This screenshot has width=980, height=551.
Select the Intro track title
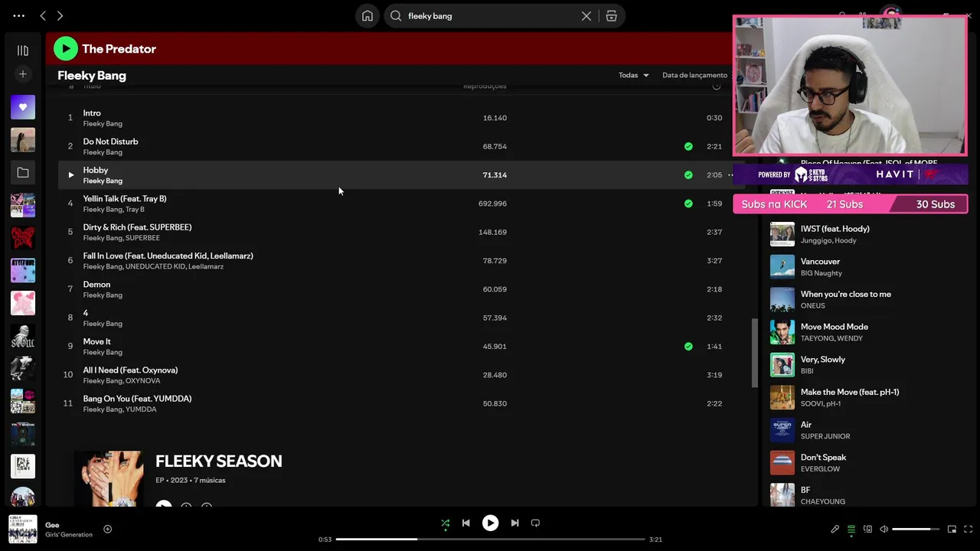92,113
